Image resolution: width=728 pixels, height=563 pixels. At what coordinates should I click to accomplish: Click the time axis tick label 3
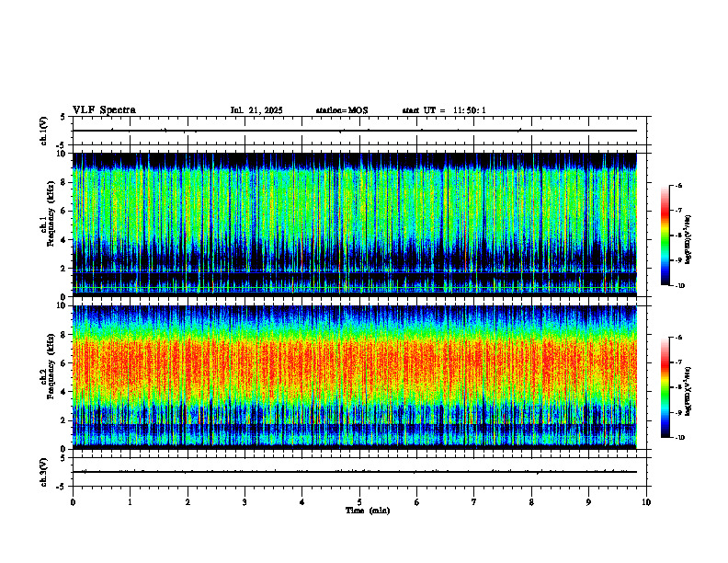[245, 502]
